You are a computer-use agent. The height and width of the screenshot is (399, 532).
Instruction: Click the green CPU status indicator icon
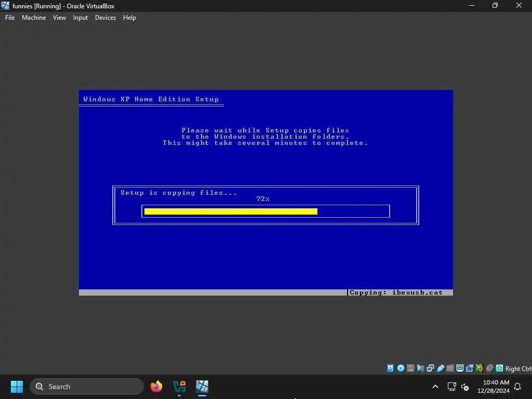click(x=480, y=368)
